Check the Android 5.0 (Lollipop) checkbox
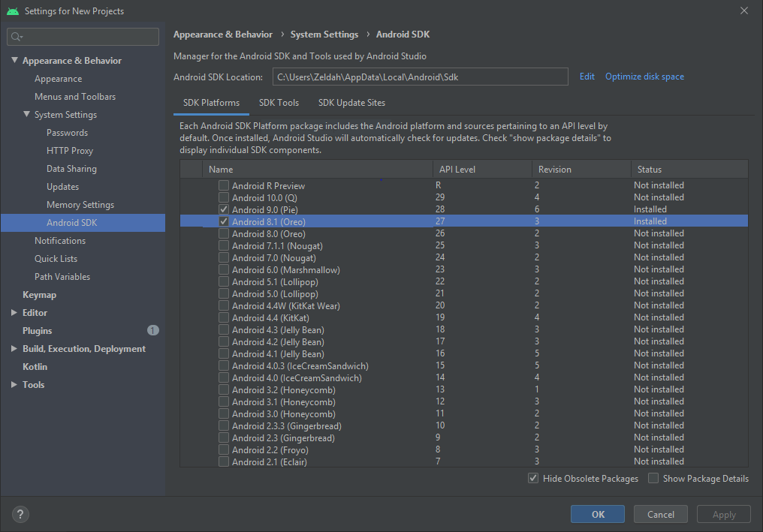This screenshot has height=532, width=763. coord(224,293)
